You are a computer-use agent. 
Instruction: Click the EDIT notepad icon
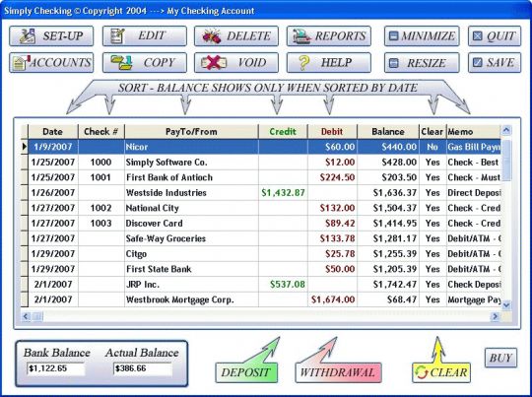pos(117,35)
